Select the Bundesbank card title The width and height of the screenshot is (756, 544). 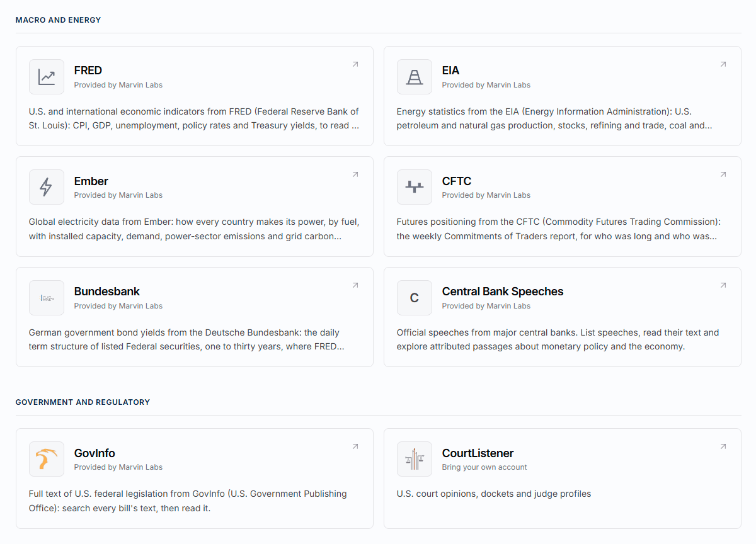coord(107,292)
